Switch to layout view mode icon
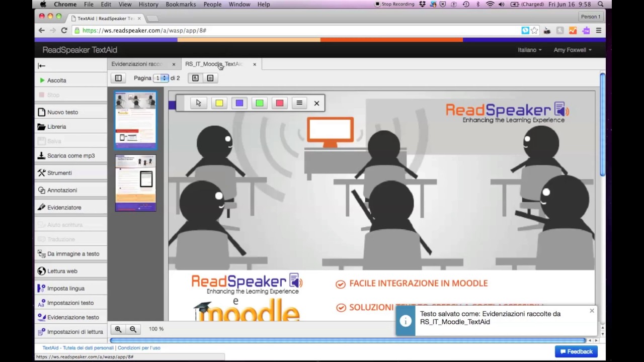 pos(195,78)
